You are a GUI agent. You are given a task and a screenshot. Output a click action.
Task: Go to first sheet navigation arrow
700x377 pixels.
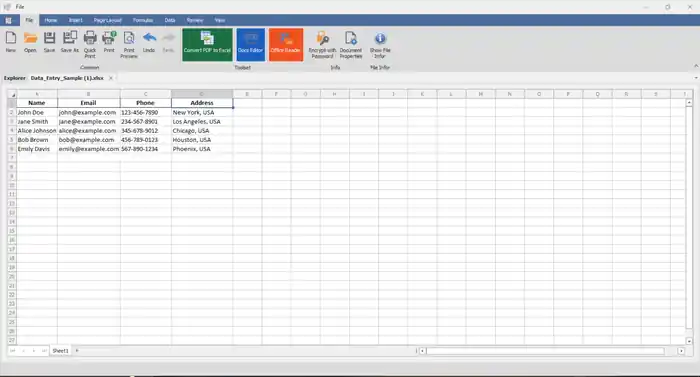click(x=12, y=351)
